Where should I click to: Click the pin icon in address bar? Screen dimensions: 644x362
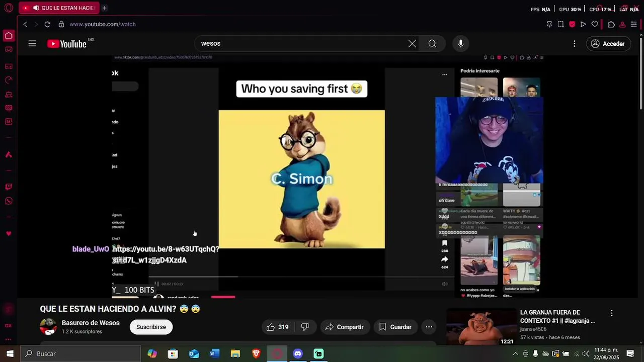(549, 24)
